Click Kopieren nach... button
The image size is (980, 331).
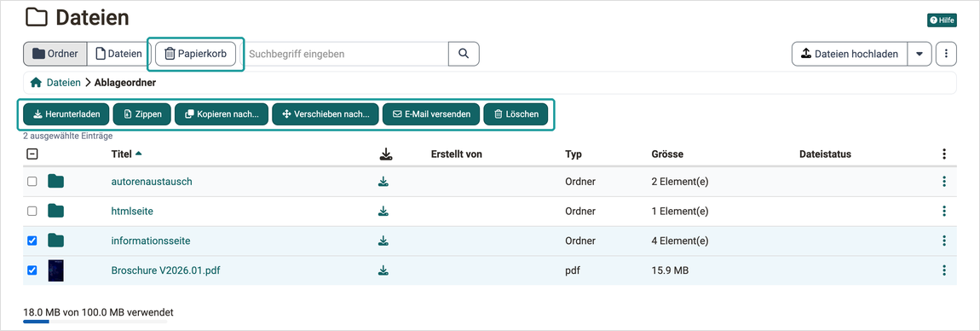(222, 114)
